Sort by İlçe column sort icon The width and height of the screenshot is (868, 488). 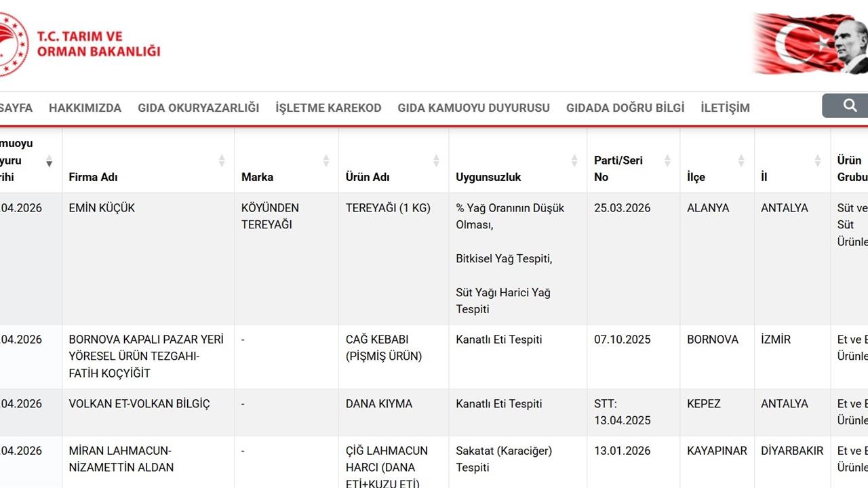point(741,161)
